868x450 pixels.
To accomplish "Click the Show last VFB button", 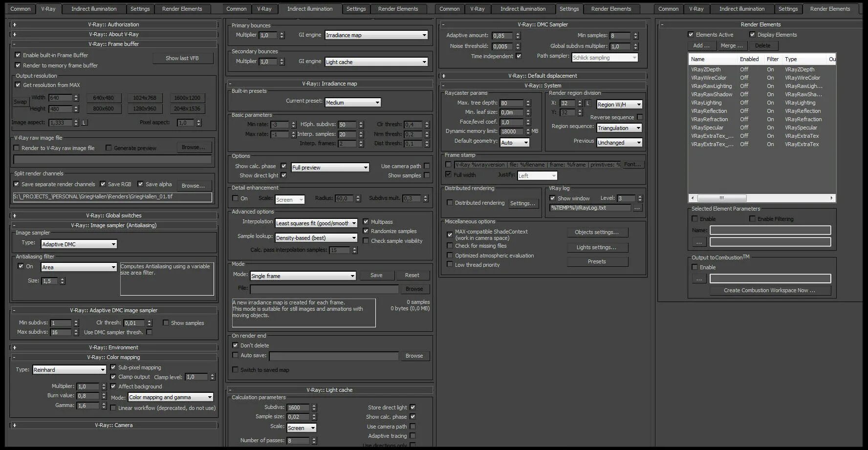I will click(x=182, y=58).
